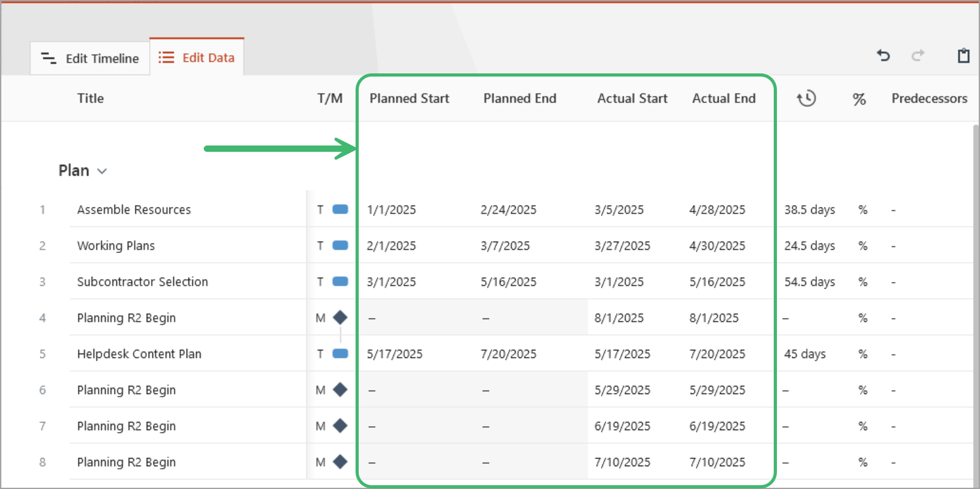Click the milestone diamond on row 8
The image size is (980, 489).
point(340,462)
